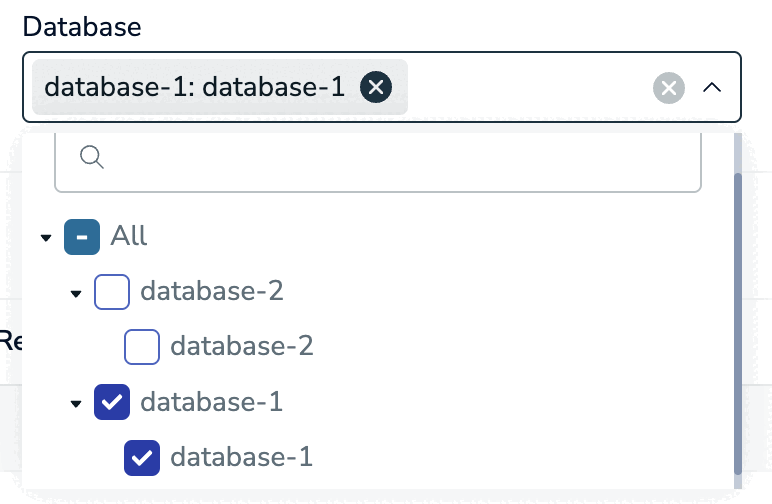This screenshot has width=772, height=504.
Task: Uncheck the parent database-1 checkbox
Action: 112,402
